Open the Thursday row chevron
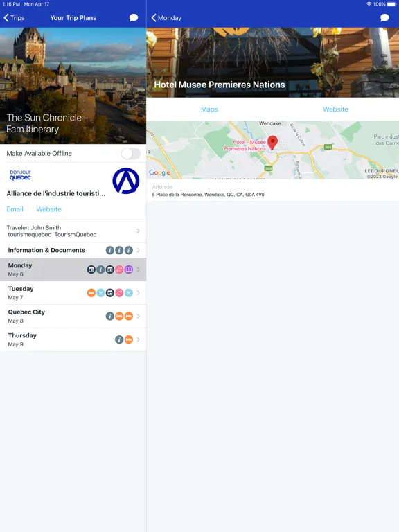Screen dimensions: 399x532 tap(138, 339)
